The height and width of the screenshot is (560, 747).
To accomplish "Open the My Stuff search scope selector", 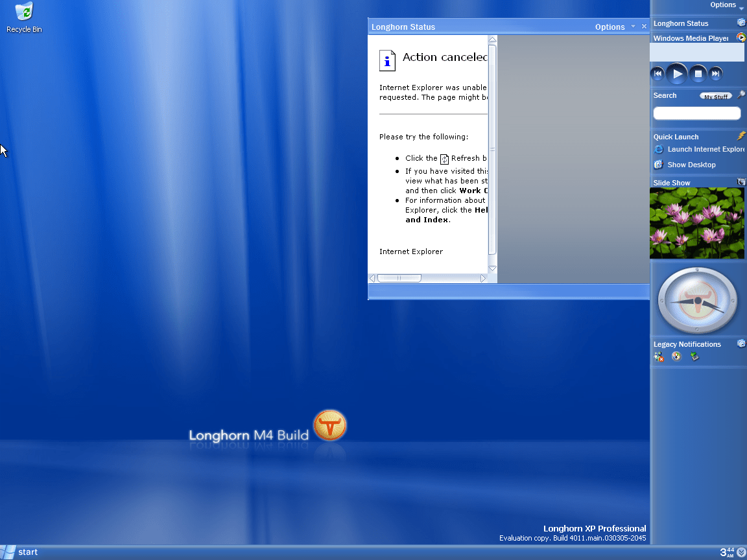I will [x=716, y=96].
